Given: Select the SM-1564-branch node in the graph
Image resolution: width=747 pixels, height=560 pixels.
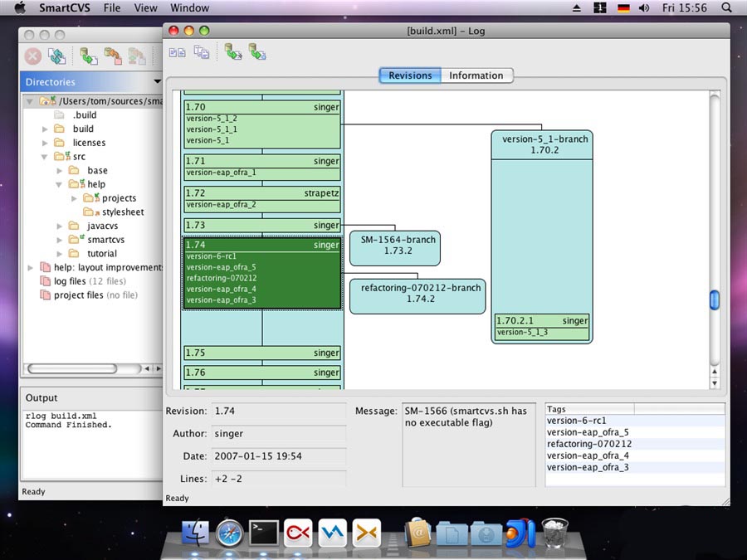Looking at the screenshot, I should [x=395, y=246].
